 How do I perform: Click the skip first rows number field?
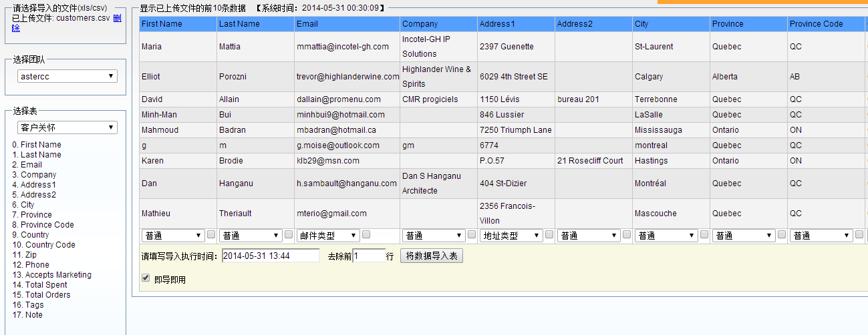pos(368,256)
